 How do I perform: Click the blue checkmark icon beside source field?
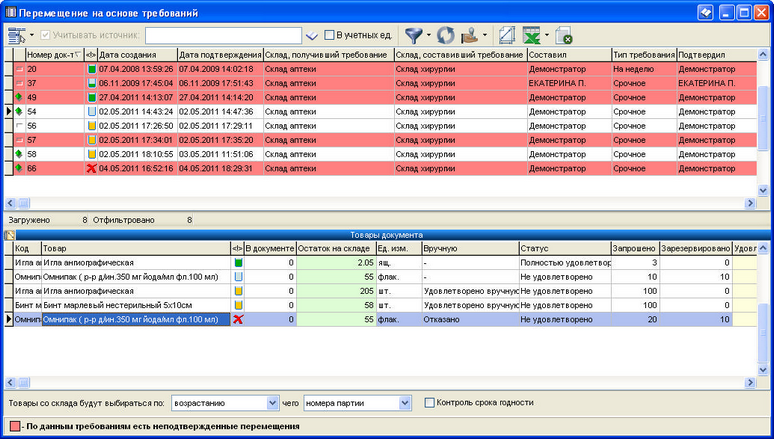coord(311,36)
